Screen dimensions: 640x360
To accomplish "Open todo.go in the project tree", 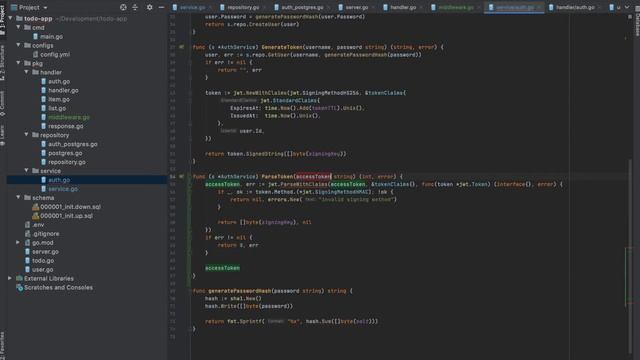I will (42, 260).
